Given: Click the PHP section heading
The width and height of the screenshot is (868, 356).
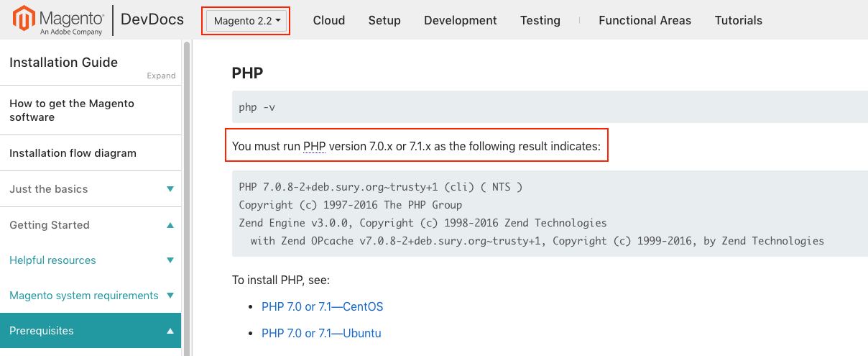Looking at the screenshot, I should pyautogui.click(x=247, y=73).
